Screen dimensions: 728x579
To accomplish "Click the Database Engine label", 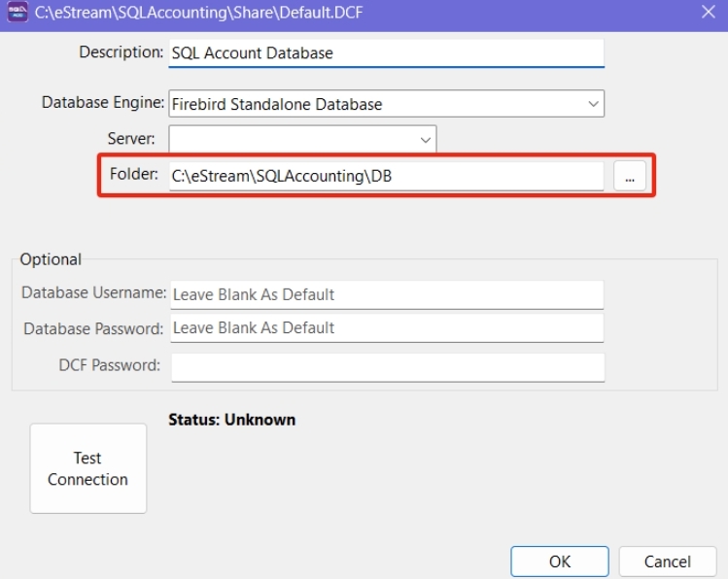I will (102, 102).
